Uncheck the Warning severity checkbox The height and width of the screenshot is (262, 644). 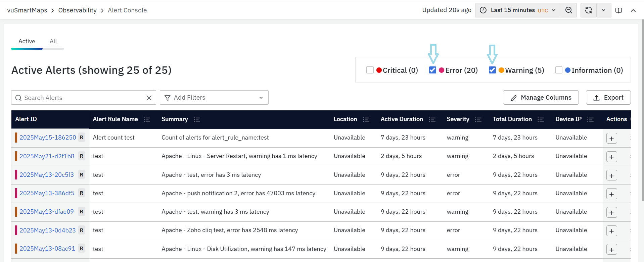(492, 70)
